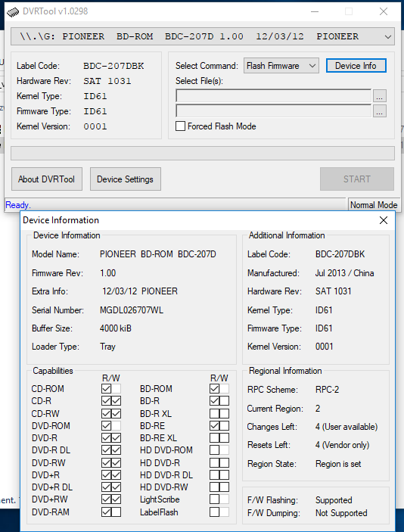404x532 pixels.
Task: Click the '4 (Vendor only)' resets value
Action: [x=342, y=445]
